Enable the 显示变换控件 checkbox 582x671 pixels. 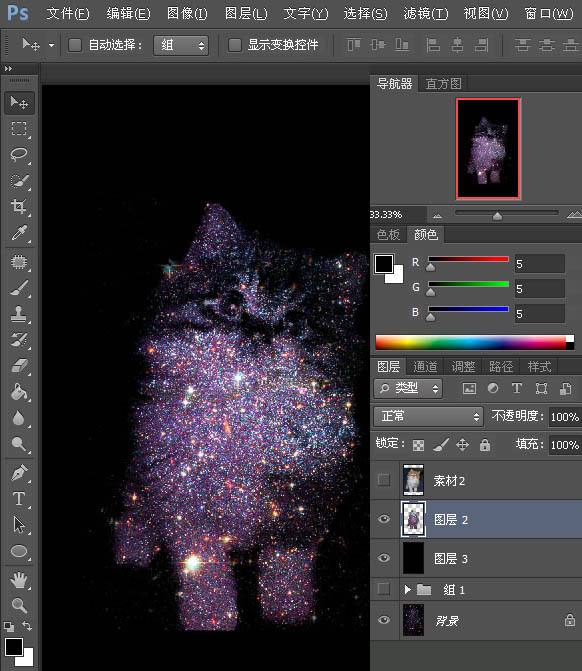[x=235, y=45]
